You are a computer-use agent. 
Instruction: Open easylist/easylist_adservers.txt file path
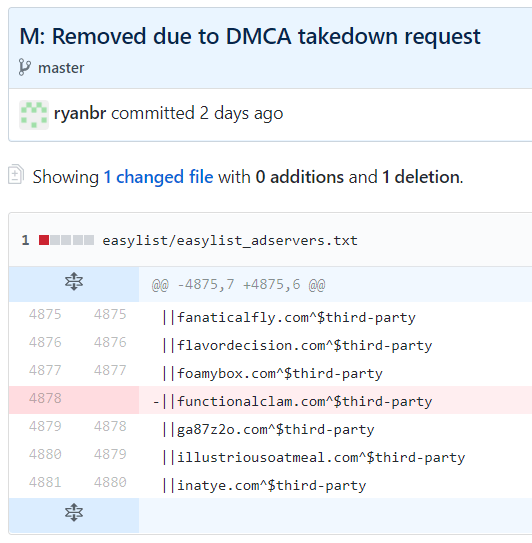click(230, 240)
